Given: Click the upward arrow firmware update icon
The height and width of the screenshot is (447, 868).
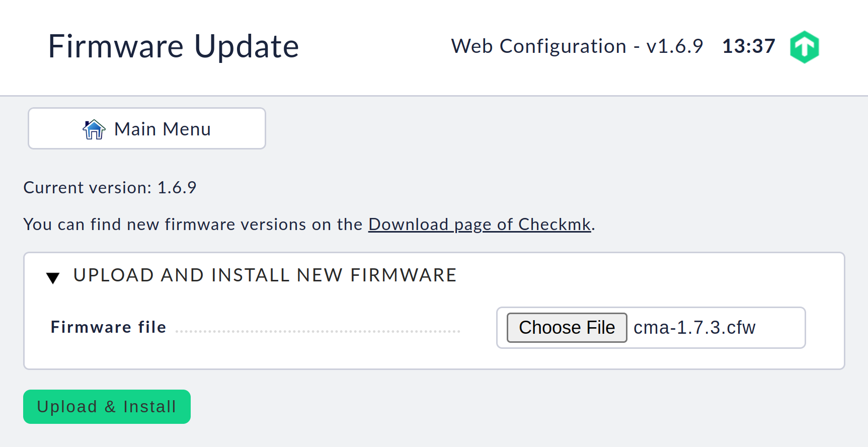Looking at the screenshot, I should pyautogui.click(x=805, y=46).
